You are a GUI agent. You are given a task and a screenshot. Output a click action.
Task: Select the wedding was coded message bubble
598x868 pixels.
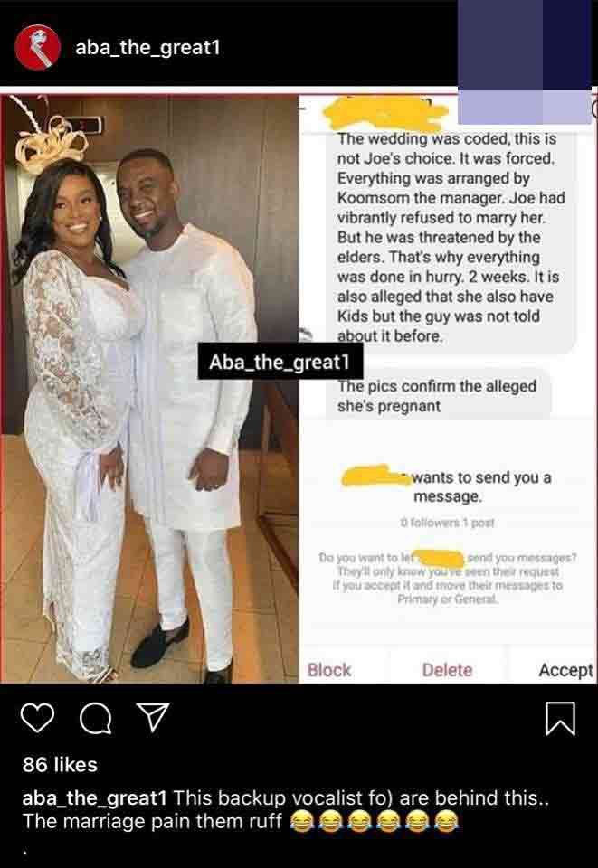tap(451, 237)
